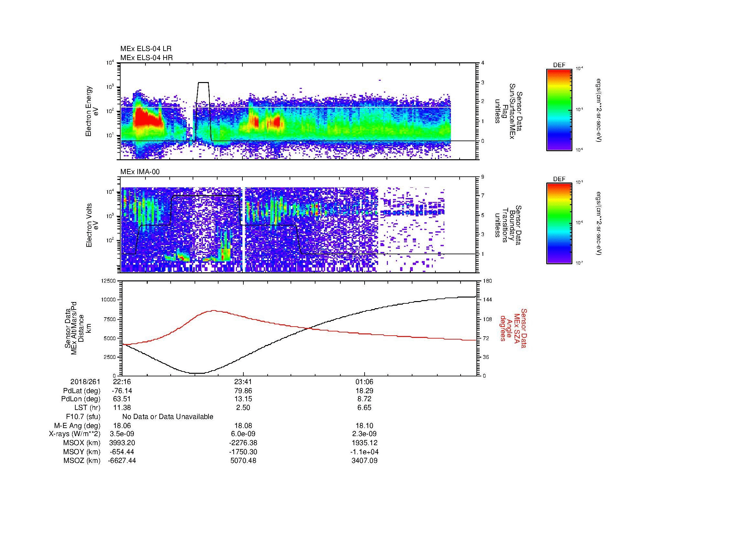Select the 'F10.7 (sfu)' row label
This screenshot has width=756, height=534.
(x=83, y=417)
